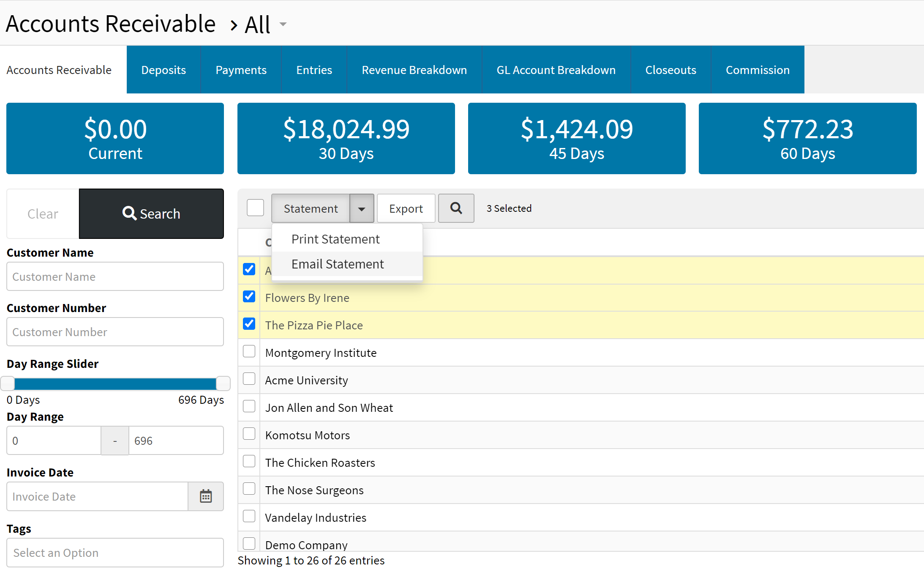Screen dimensions: 924x586
Task: Toggle the select-all checkbox in toolbar
Action: pos(255,208)
